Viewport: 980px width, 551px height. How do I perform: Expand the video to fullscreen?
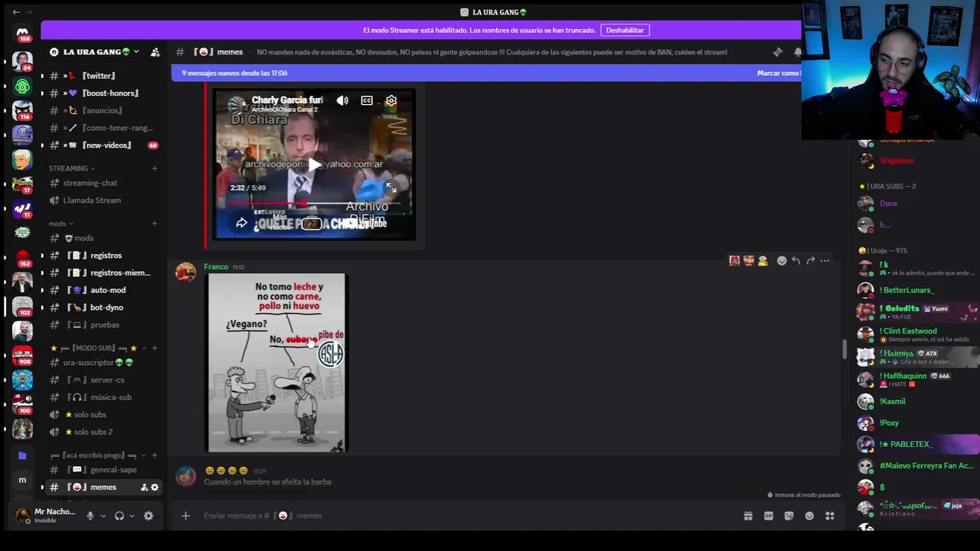coord(391,187)
